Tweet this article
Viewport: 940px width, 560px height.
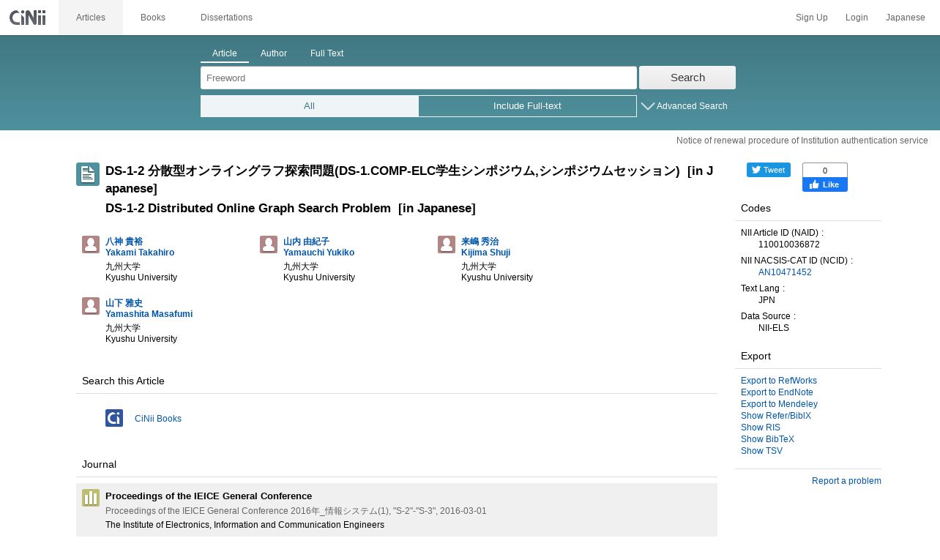pyautogui.click(x=769, y=170)
